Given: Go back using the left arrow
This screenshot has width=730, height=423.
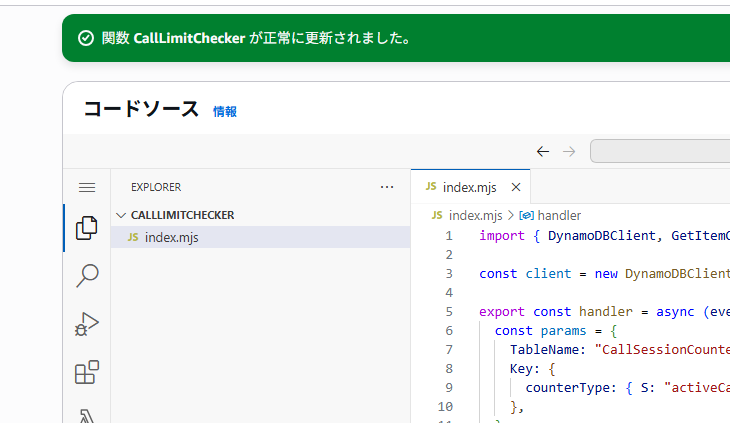Looking at the screenshot, I should (543, 151).
